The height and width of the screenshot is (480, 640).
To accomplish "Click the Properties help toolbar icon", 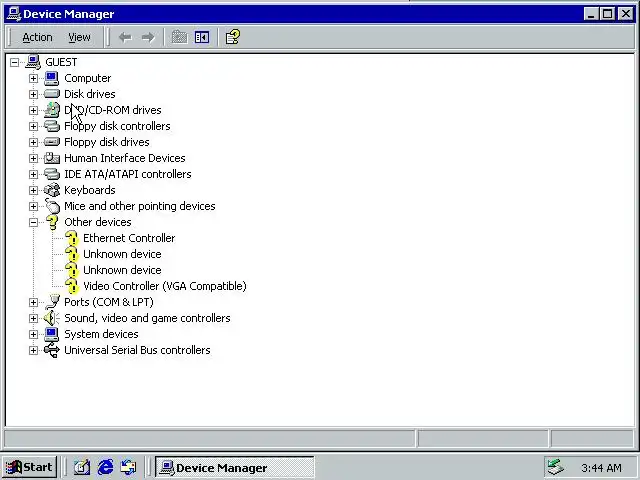I will [233, 37].
